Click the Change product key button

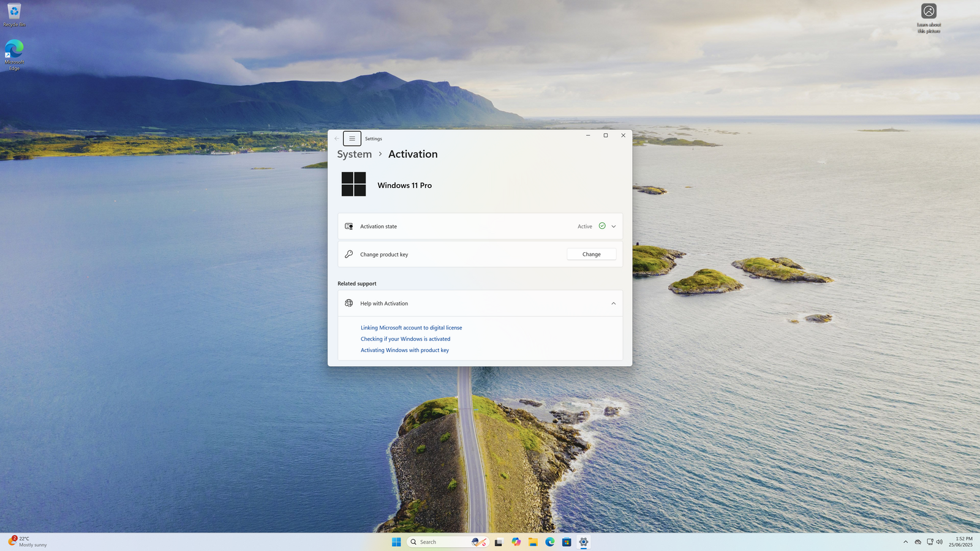[592, 254]
